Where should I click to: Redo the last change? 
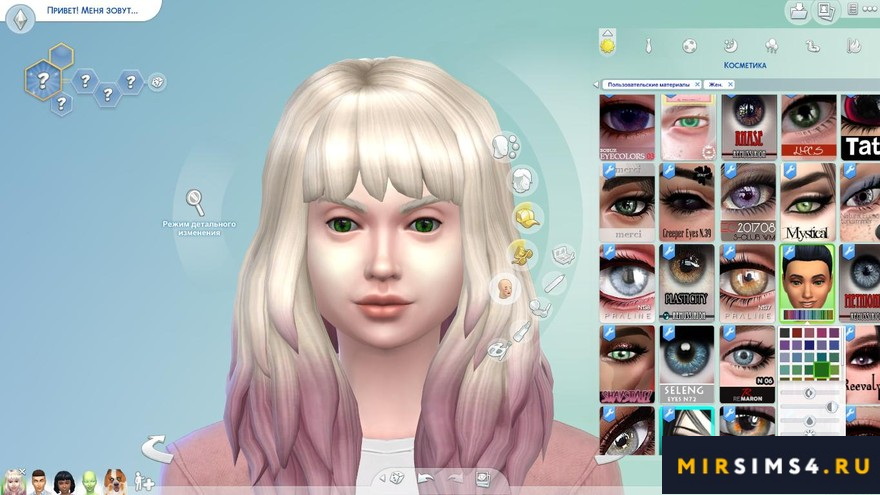pyautogui.click(x=455, y=478)
